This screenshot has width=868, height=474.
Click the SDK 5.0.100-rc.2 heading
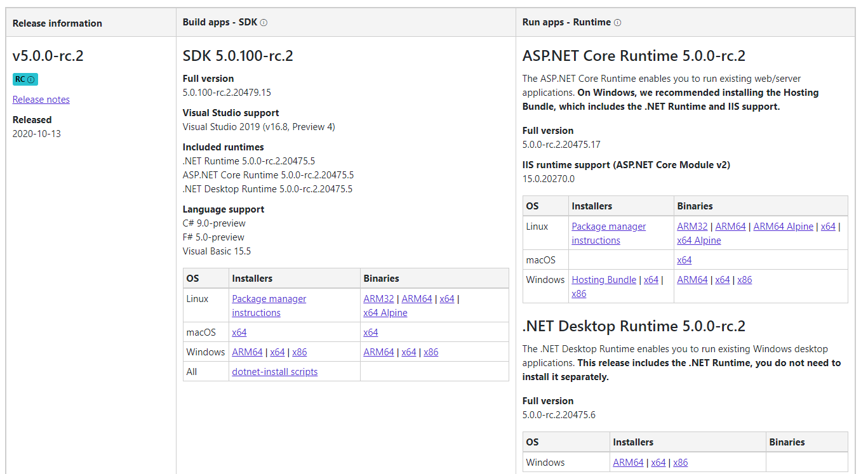tap(238, 56)
